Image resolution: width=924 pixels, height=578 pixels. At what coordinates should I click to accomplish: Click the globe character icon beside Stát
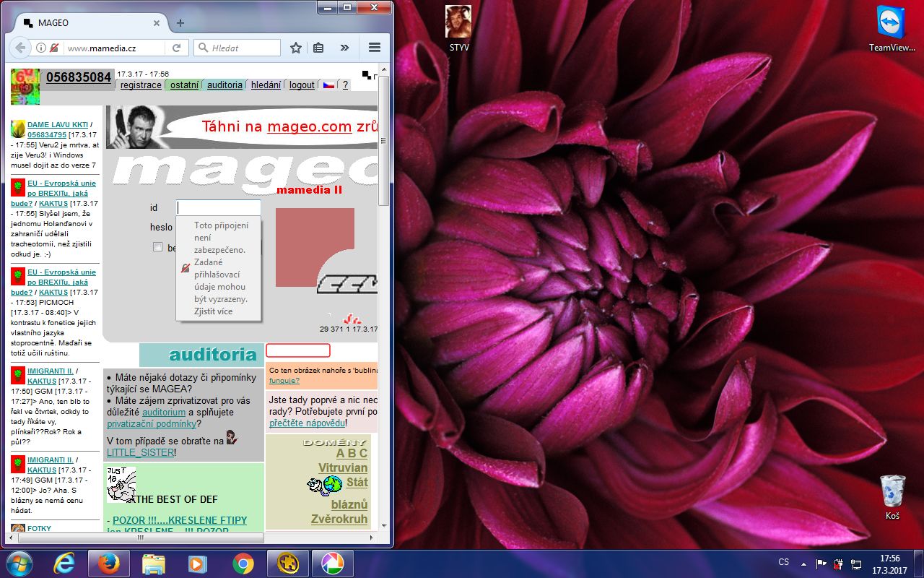pyautogui.click(x=324, y=485)
